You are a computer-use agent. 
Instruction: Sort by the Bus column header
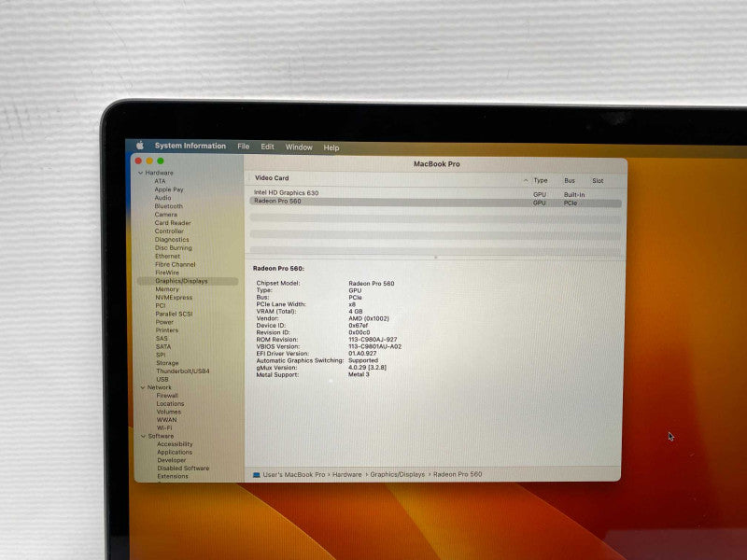click(x=570, y=181)
